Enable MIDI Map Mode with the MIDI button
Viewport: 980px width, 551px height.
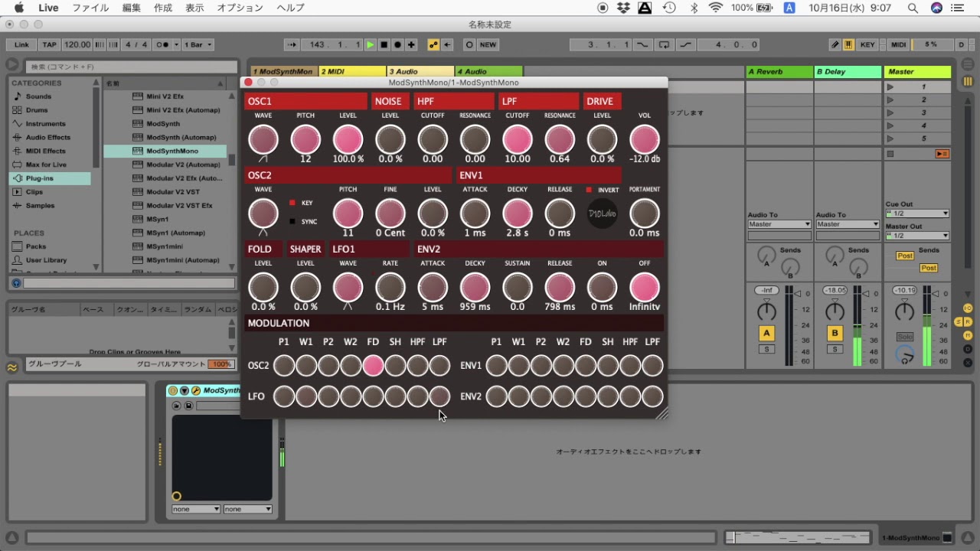899,44
